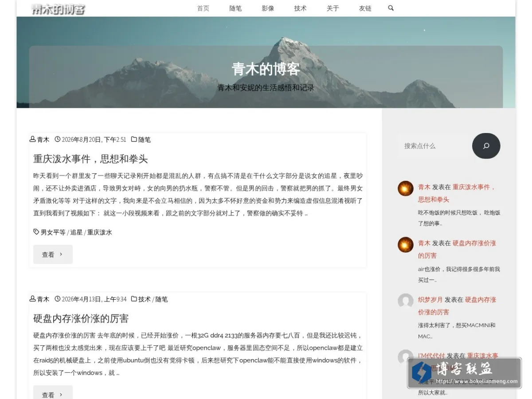Click date 2026年8月20日, 下午2:51
The width and height of the screenshot is (532, 399).
pyautogui.click(x=94, y=140)
